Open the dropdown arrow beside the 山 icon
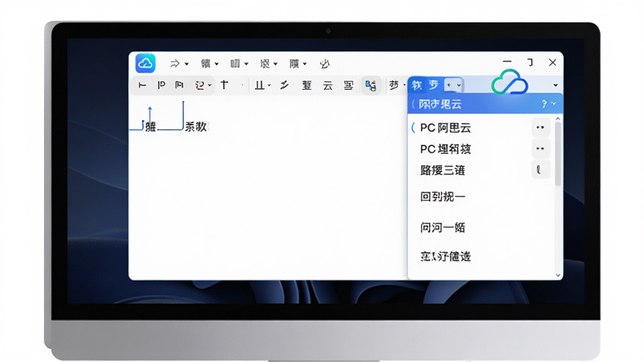Viewport: 644px width, 362px height. pos(269,85)
